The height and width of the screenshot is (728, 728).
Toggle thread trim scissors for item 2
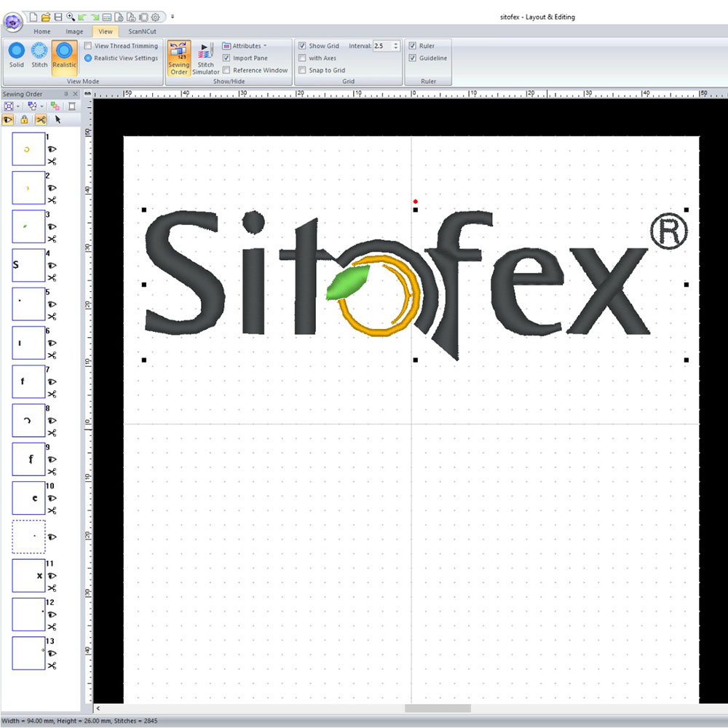pyautogui.click(x=52, y=200)
